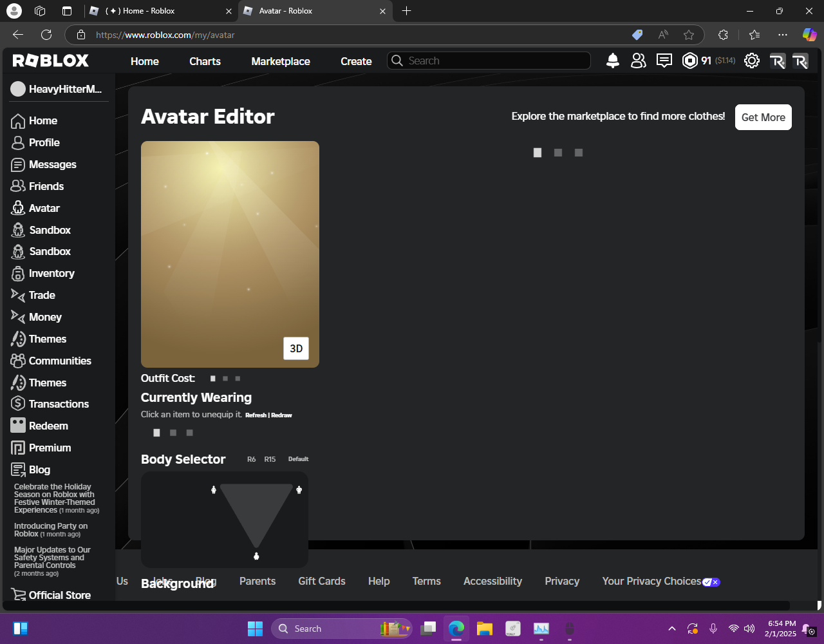Open Communities from the left sidebar

[59, 361]
